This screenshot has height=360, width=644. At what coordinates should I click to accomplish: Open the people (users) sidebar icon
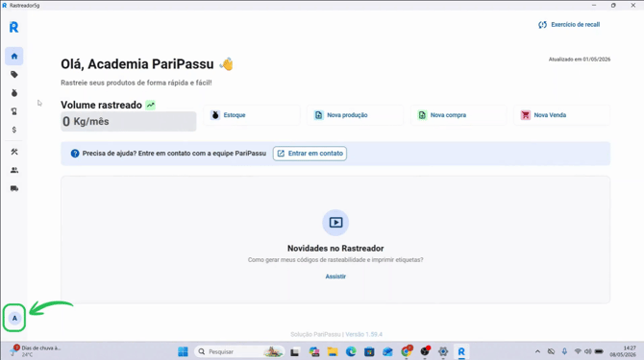click(x=14, y=170)
